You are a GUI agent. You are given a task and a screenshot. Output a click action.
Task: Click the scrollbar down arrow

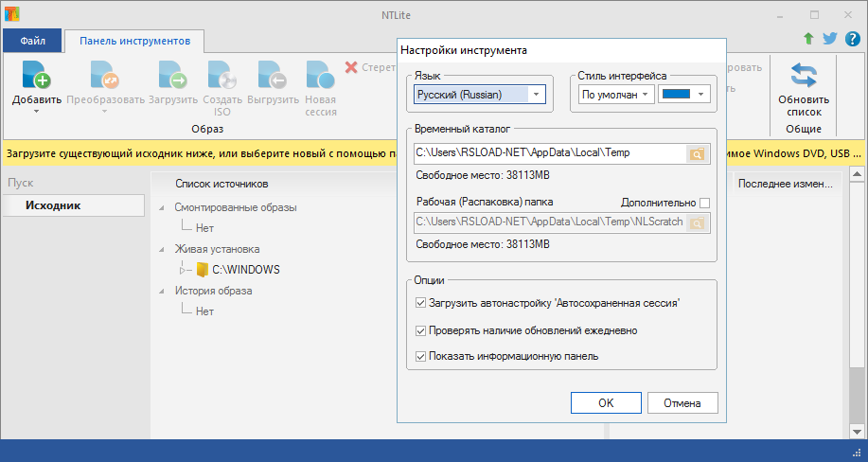pos(857,432)
